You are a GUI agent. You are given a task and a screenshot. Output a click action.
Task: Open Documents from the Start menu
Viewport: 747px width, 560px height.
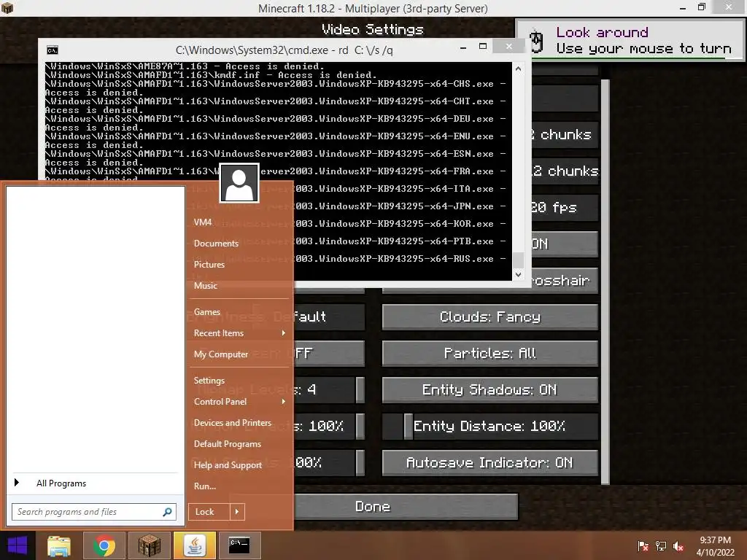pos(216,244)
